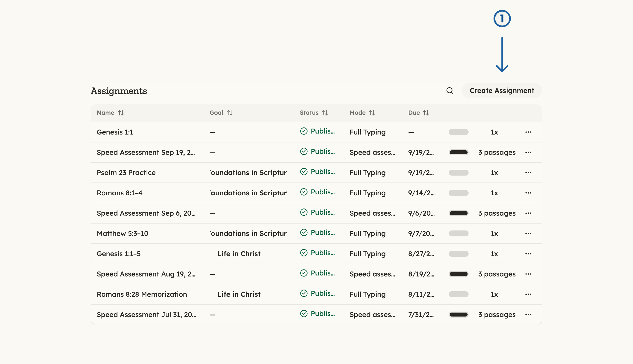Open more options for Speed Assessment Sep 19

tap(528, 152)
